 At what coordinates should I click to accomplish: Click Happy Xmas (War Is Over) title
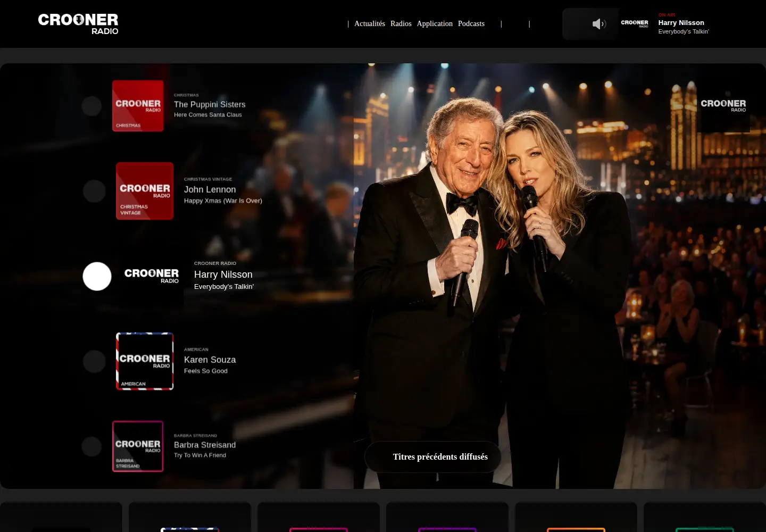point(223,201)
